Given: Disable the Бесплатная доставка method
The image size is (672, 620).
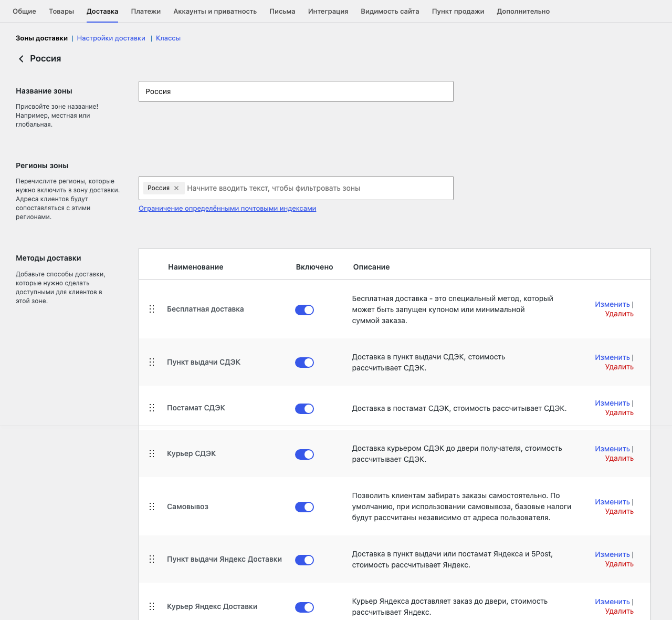Looking at the screenshot, I should [304, 310].
